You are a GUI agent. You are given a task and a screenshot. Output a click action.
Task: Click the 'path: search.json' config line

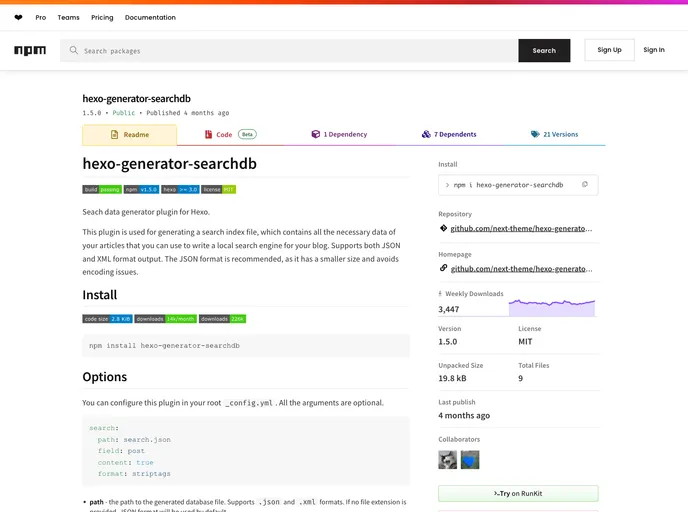(x=134, y=440)
